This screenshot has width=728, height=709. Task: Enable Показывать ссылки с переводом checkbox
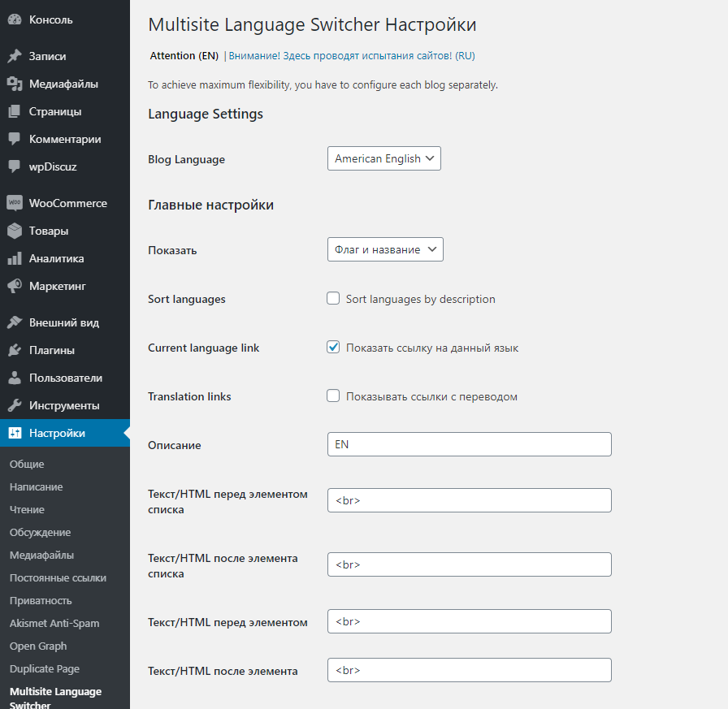[333, 396]
